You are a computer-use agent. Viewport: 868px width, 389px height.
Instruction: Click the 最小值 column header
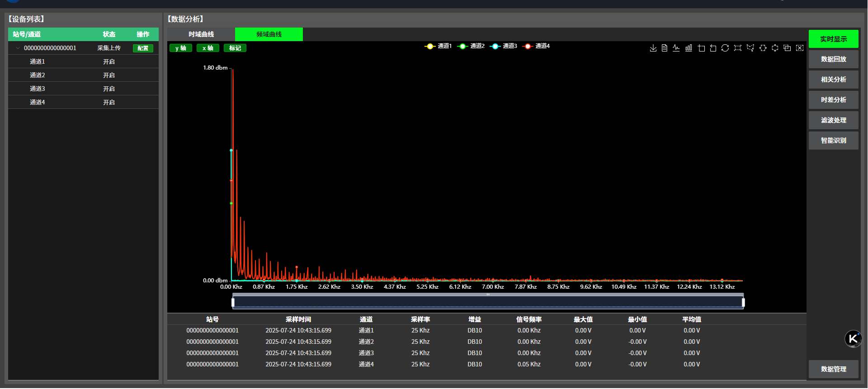click(x=637, y=319)
